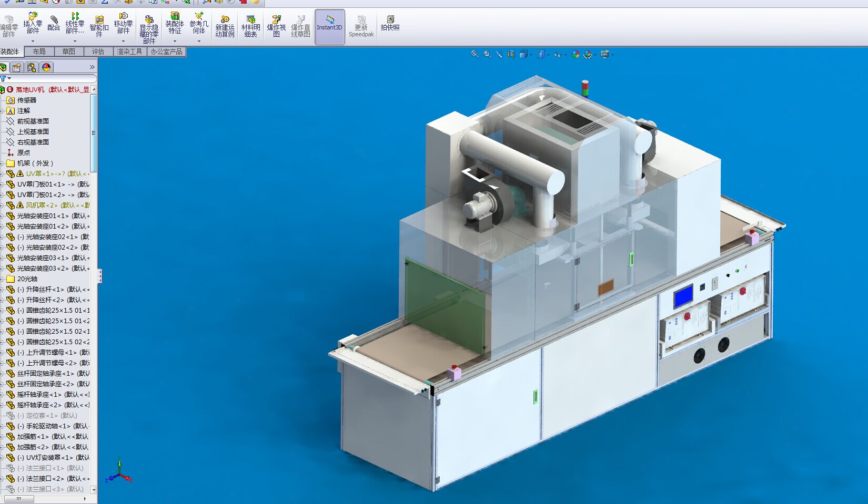Expand the 20光轴 folder node

2,279
